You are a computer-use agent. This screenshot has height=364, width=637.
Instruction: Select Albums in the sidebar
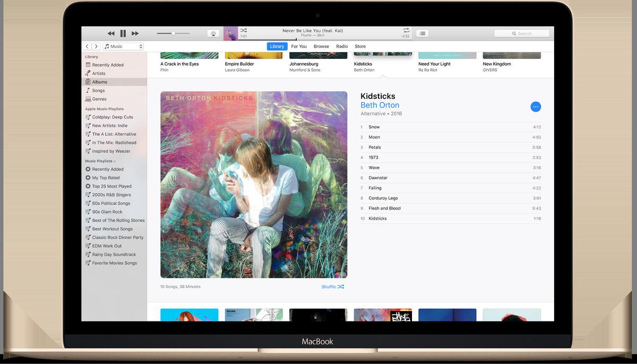(114, 82)
